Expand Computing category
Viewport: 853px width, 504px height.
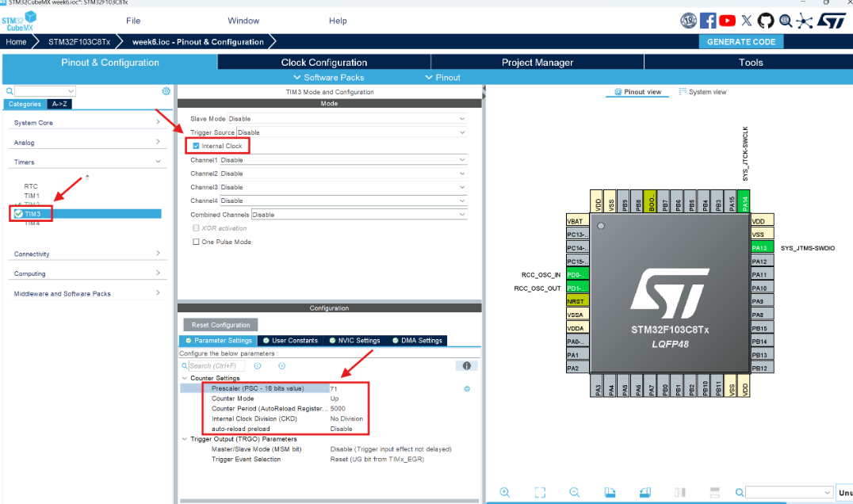(x=87, y=273)
